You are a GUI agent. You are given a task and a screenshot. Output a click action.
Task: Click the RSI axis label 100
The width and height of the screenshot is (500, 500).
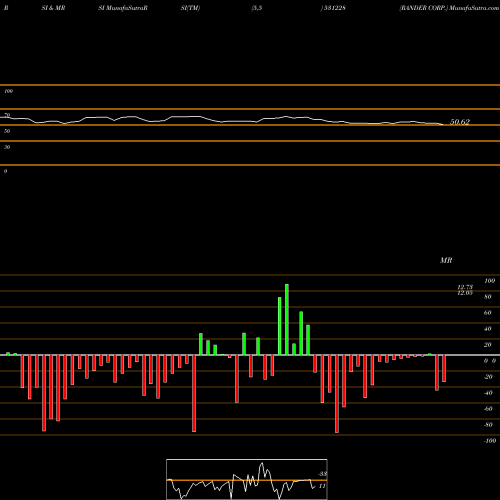coord(8,91)
